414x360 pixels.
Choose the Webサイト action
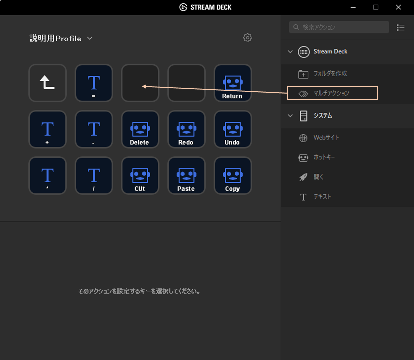(347, 138)
